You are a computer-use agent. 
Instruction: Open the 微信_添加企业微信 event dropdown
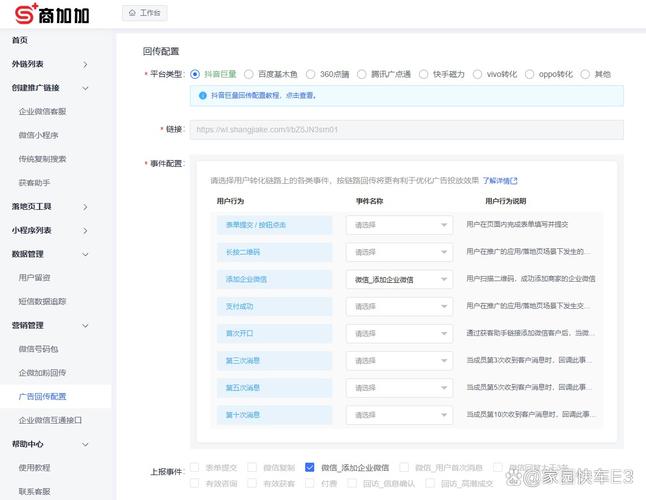coord(399,279)
